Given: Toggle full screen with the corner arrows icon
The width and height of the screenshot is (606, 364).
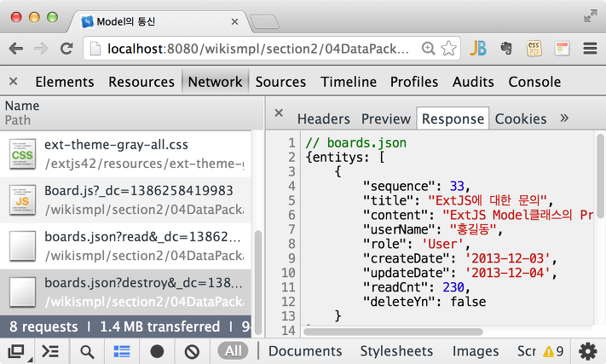Looking at the screenshot, I should (x=590, y=16).
